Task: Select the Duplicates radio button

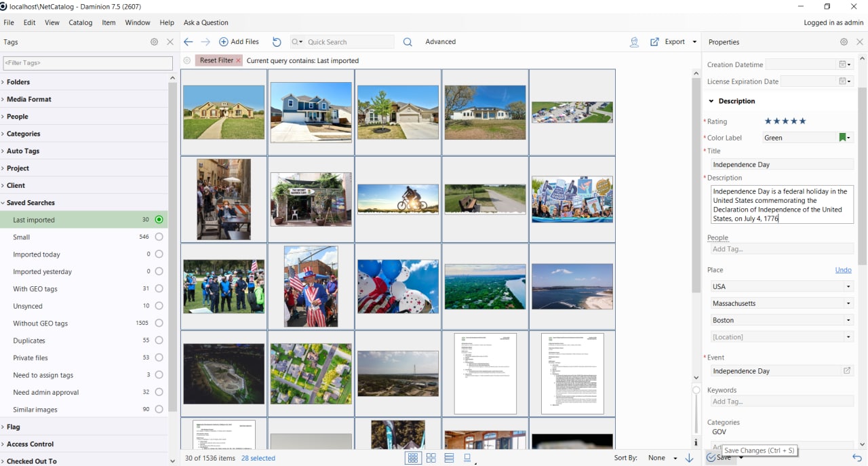Action: pos(159,341)
